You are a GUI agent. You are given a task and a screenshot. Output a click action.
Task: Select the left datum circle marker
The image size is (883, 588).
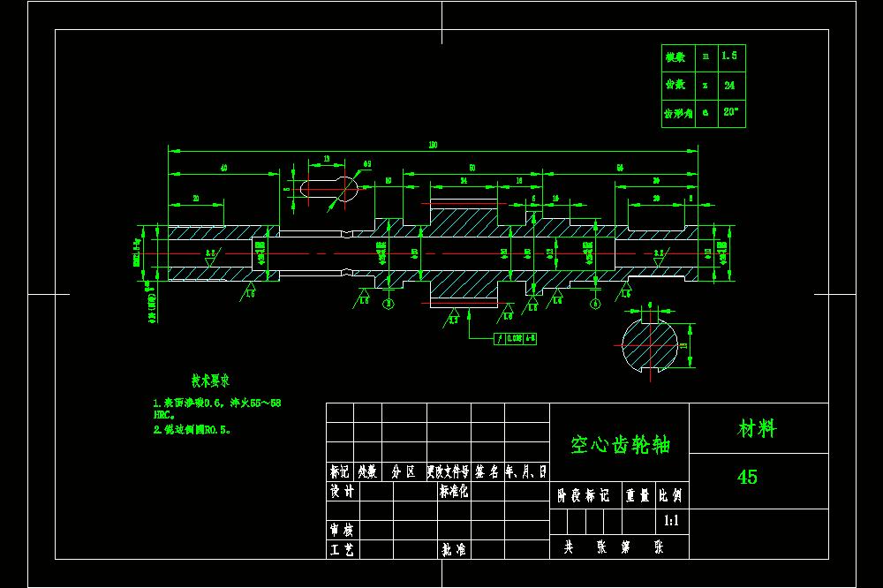[388, 304]
